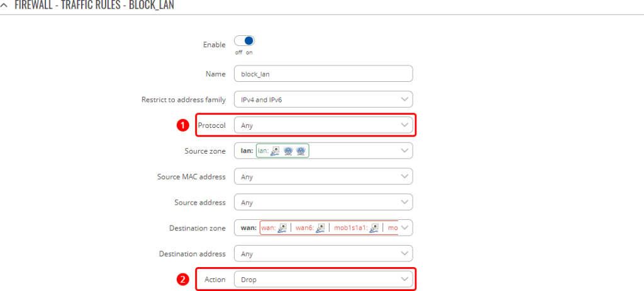The height and width of the screenshot is (291, 644).
Task: Click the Action label
Action: tap(215, 280)
